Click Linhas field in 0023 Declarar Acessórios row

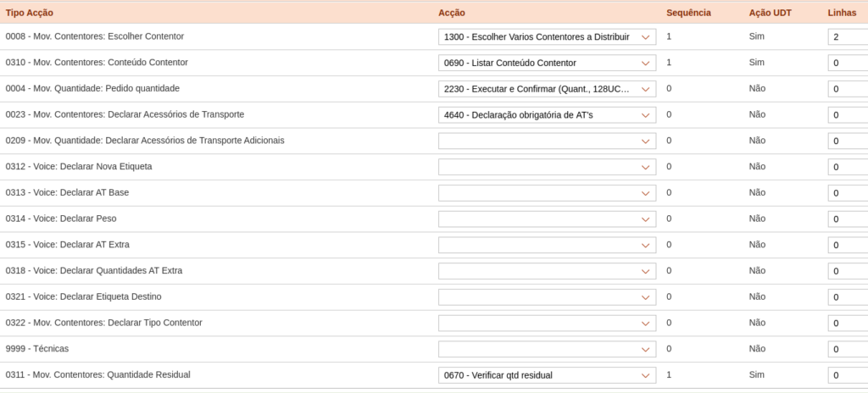(848, 114)
